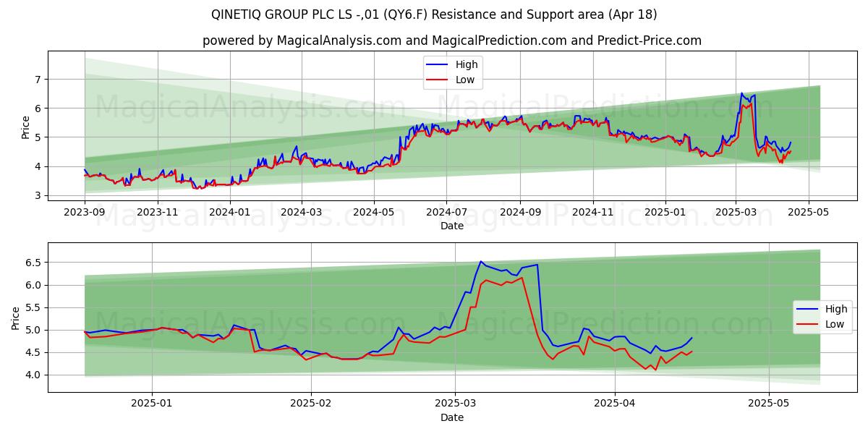The height and width of the screenshot is (434, 868).
Task: Click the '2024-05' tick label on top chart
Action: 374,212
